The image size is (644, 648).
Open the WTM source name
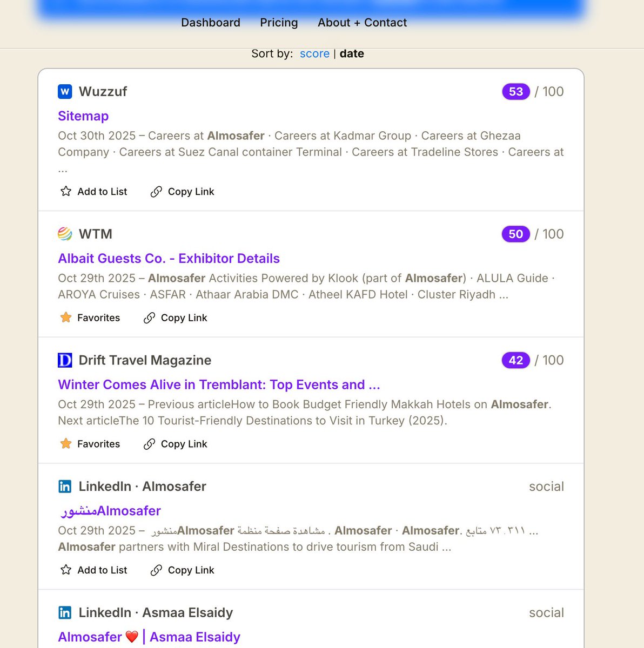coord(96,234)
